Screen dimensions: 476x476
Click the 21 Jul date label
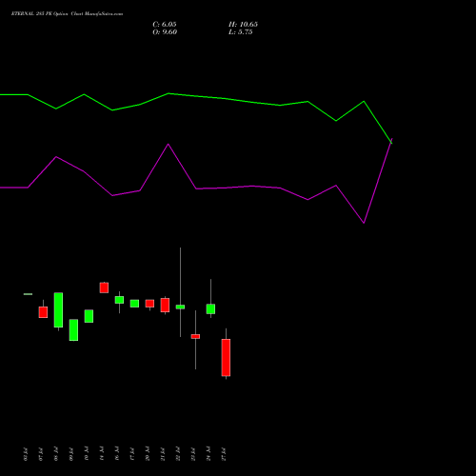pos(163,454)
